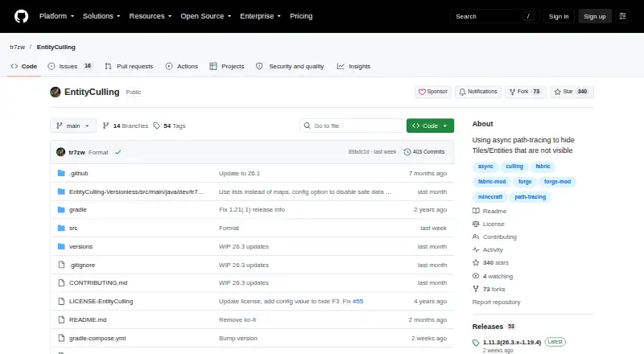
Task: Click the Sponsor heart icon
Action: [x=422, y=92]
